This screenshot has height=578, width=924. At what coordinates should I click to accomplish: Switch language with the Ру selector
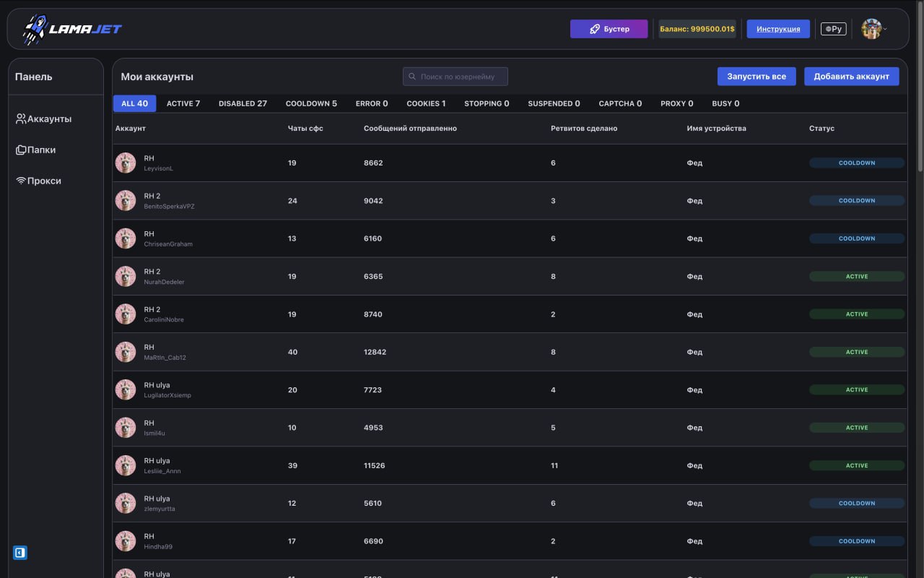click(834, 29)
